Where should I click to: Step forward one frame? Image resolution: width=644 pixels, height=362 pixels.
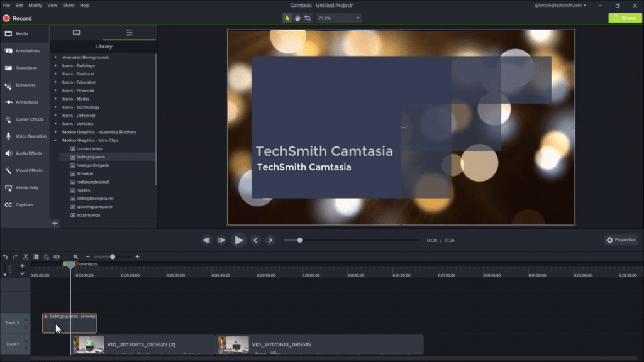[x=221, y=241]
